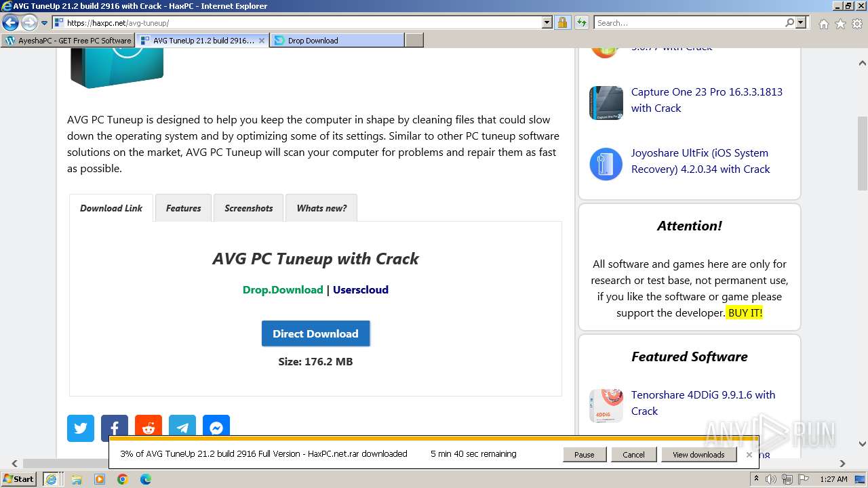Follow the Userscloud link
Screen dimensions: 868x488
click(x=361, y=289)
